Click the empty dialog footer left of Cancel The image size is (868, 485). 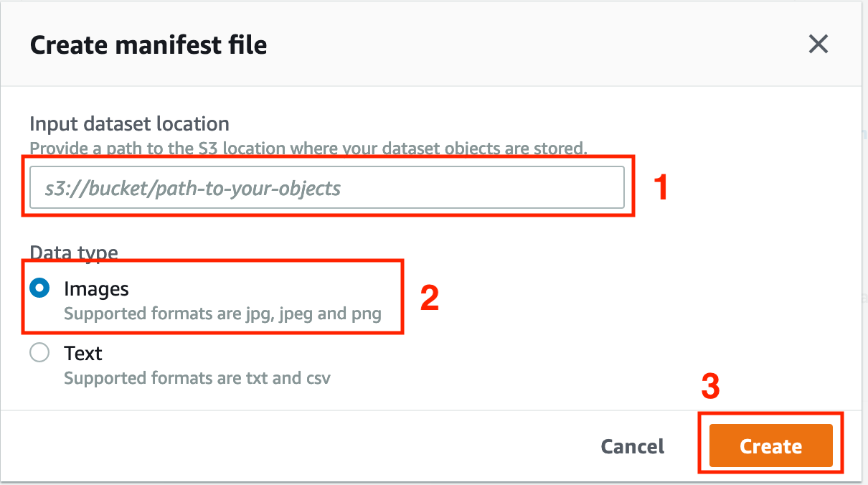click(x=301, y=446)
